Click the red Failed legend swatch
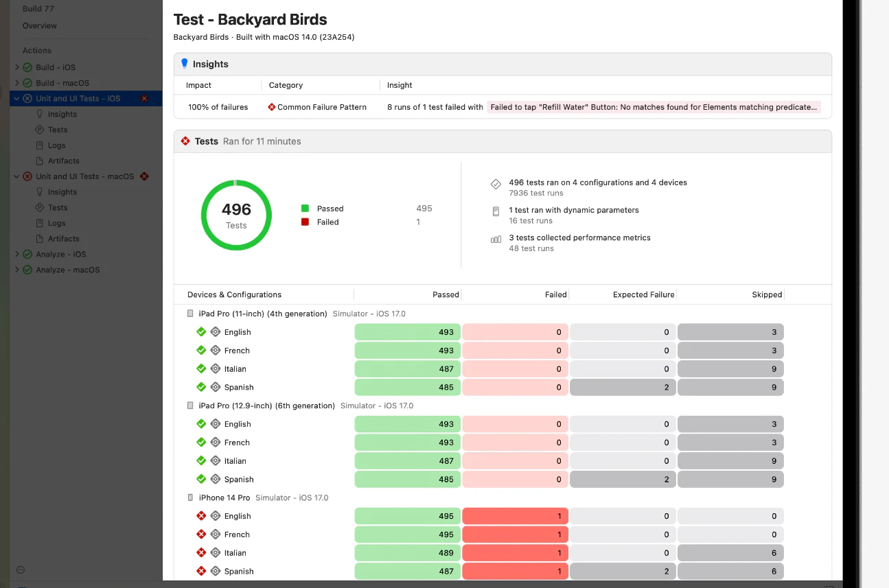This screenshot has height=588, width=889. pos(305,222)
